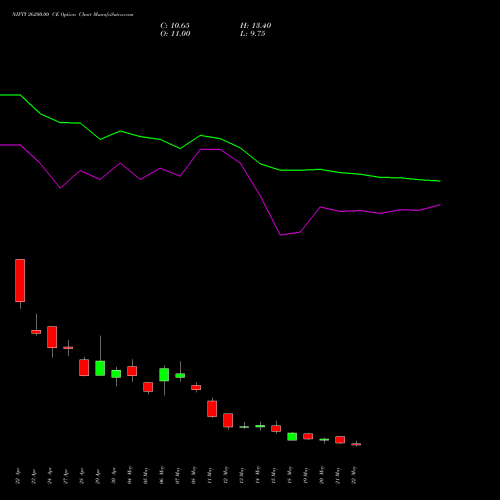Click the red candle for 12 May
This screenshot has height=500, width=500.
coord(228,420)
